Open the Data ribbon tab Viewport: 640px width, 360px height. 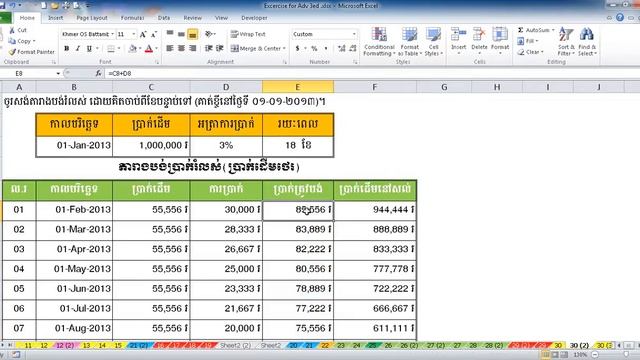(164, 18)
